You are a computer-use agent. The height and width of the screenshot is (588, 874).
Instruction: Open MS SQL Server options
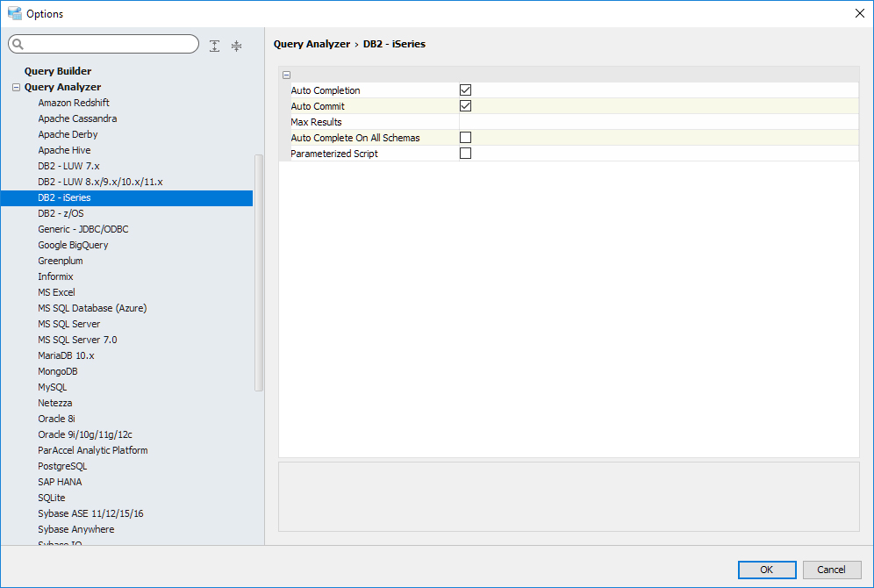[x=68, y=324]
